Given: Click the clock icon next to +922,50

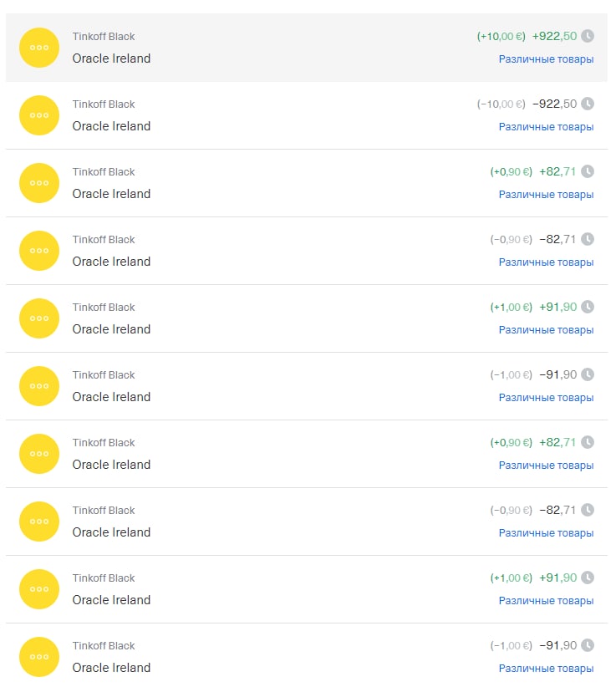Looking at the screenshot, I should 588,36.
